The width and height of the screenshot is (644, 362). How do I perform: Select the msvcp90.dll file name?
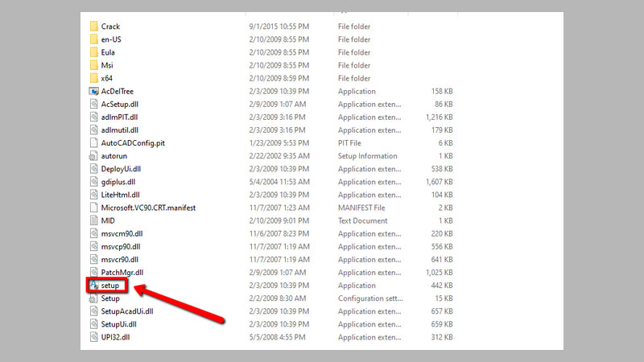tap(120, 246)
